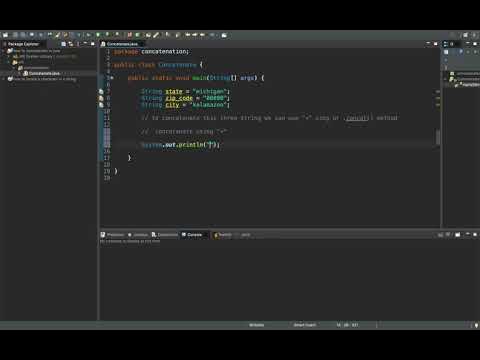Click the warning marker on the city line
The height and width of the screenshot is (360, 480).
[x=101, y=105]
